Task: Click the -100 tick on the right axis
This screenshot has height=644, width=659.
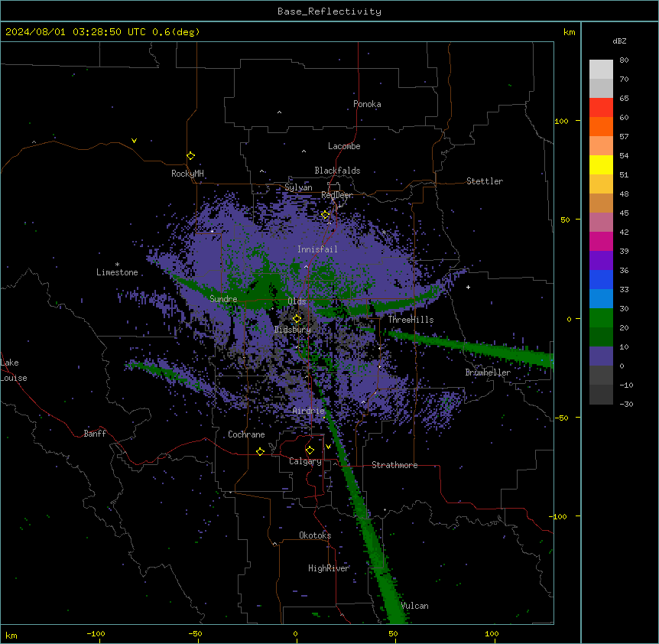Action: (559, 516)
